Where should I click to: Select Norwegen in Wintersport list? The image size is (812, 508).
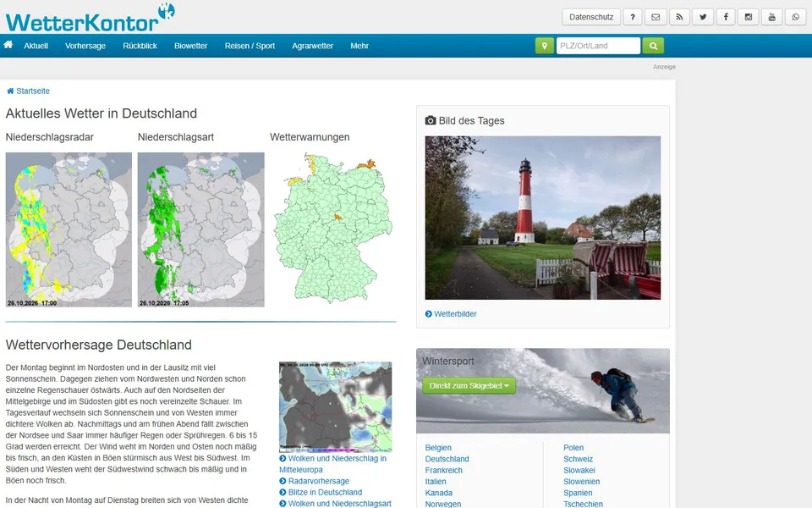[442, 504]
